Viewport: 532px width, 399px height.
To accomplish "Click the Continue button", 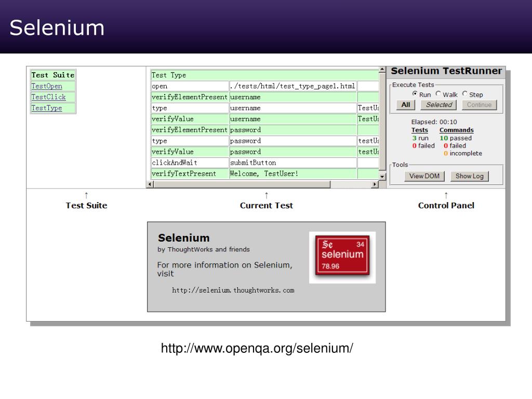I will pyautogui.click(x=479, y=105).
